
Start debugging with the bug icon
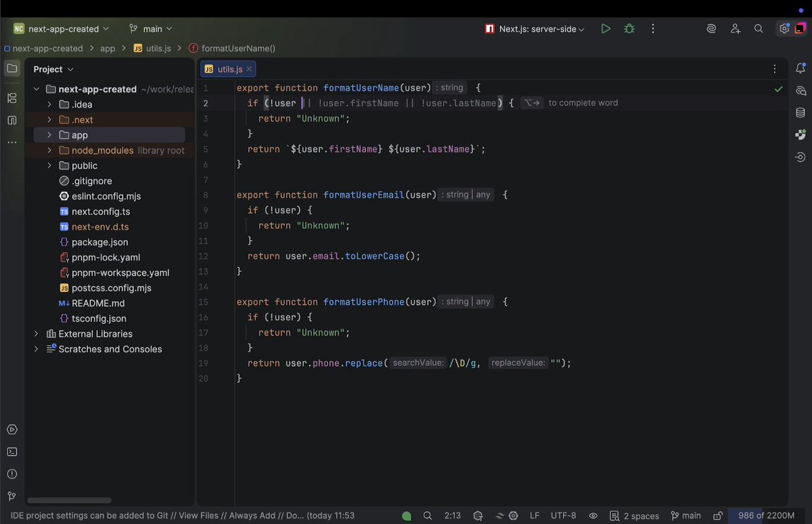coord(629,29)
